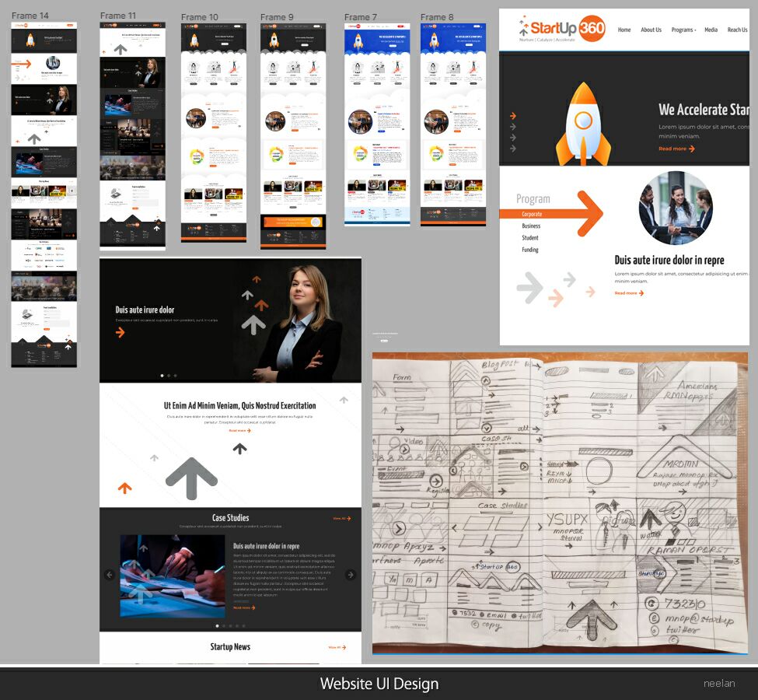Click the active orange slide arrow beside rocket
The image size is (758, 700).
click(512, 116)
